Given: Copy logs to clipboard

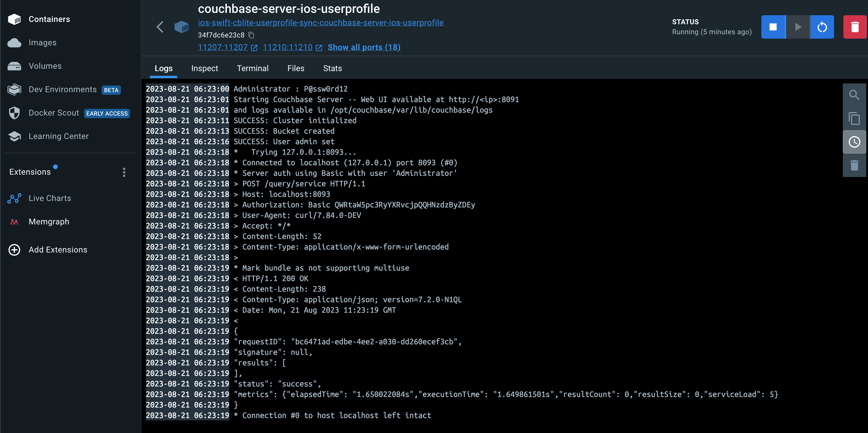Looking at the screenshot, I should (854, 118).
